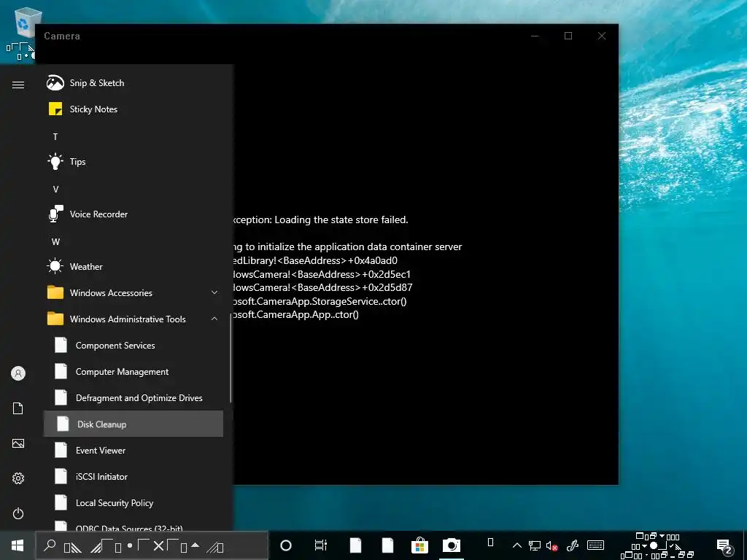Click second blank file icon on taskbar

coord(388,545)
